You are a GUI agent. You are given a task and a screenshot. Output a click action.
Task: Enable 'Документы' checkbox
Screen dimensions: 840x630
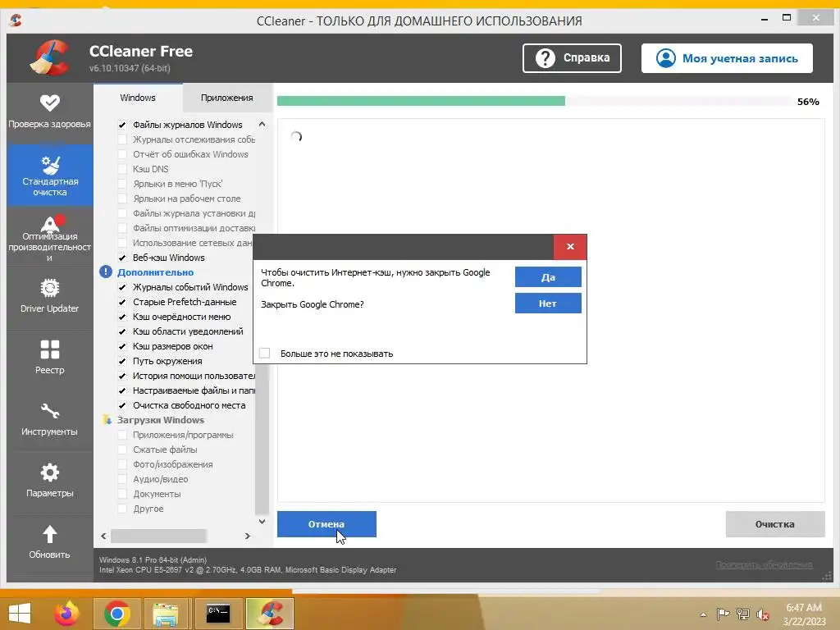click(122, 494)
